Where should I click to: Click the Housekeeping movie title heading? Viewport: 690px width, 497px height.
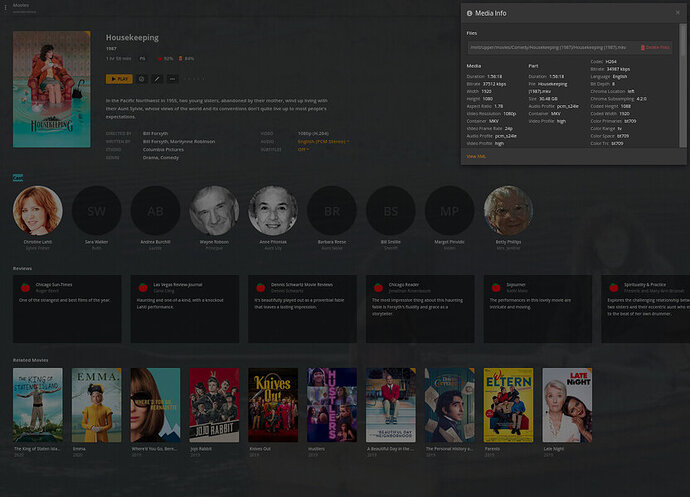point(132,37)
